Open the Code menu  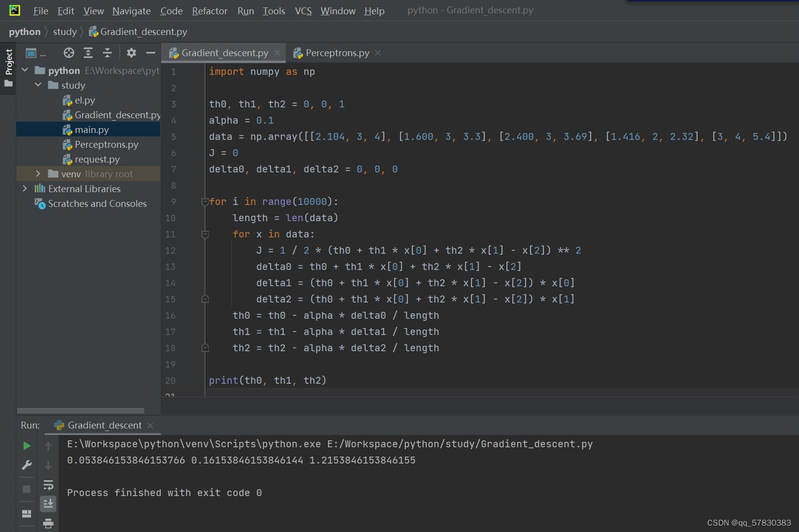click(x=171, y=11)
